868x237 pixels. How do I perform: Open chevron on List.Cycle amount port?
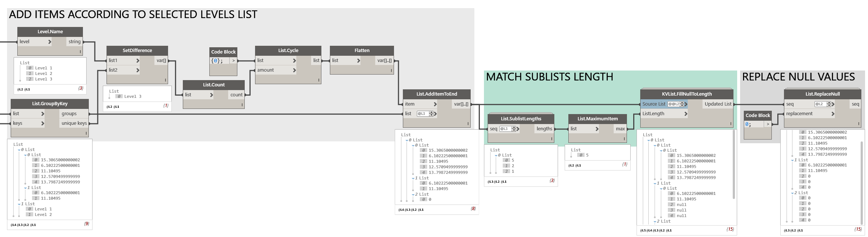294,70
